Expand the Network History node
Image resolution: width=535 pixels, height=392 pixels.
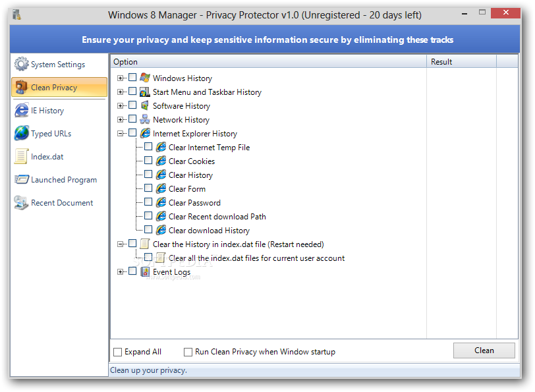pos(120,119)
